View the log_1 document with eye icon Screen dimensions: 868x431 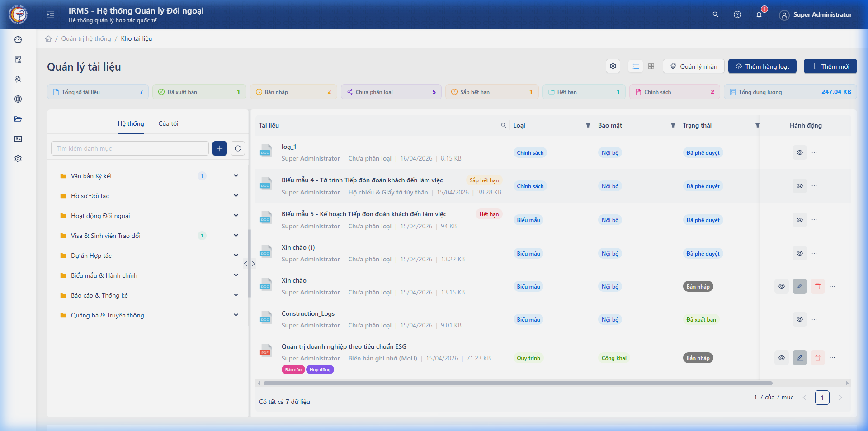[x=800, y=153]
